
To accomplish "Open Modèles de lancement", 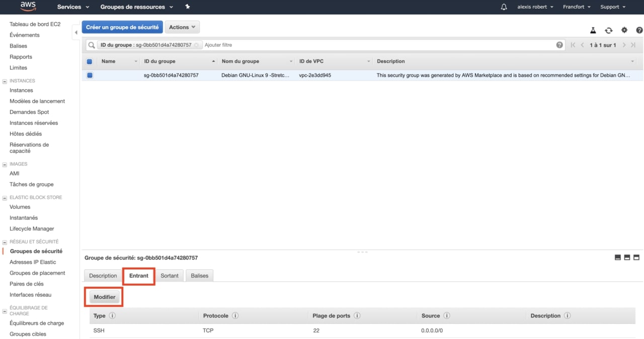I will click(x=37, y=101).
